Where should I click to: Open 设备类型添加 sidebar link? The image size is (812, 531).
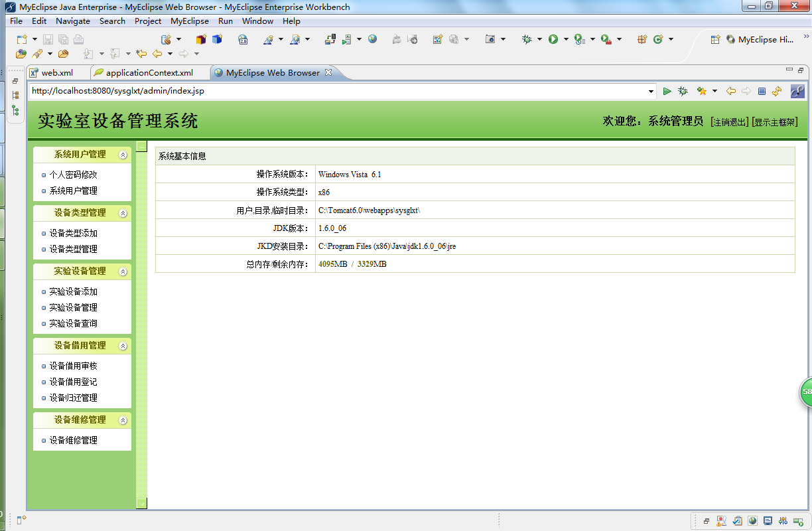[x=73, y=233]
